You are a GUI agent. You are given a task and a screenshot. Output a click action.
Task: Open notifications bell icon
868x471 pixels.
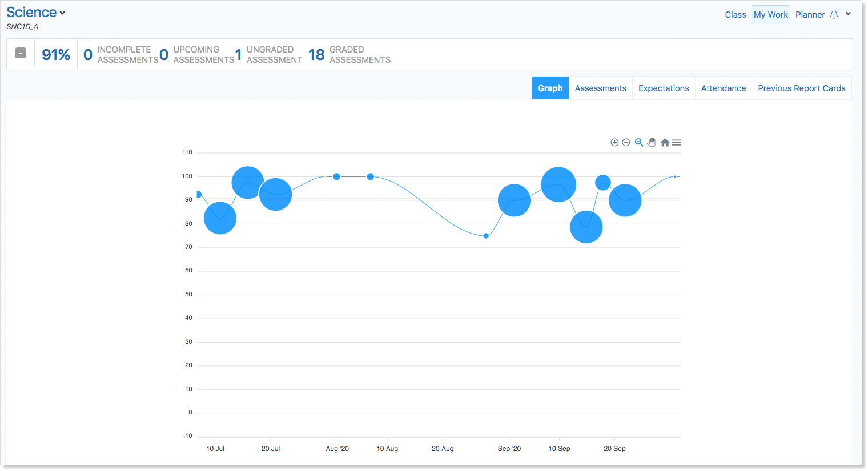coord(834,15)
